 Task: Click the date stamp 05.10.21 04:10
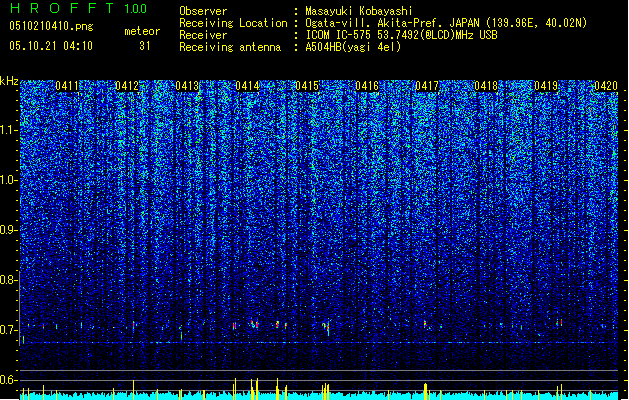pos(51,46)
